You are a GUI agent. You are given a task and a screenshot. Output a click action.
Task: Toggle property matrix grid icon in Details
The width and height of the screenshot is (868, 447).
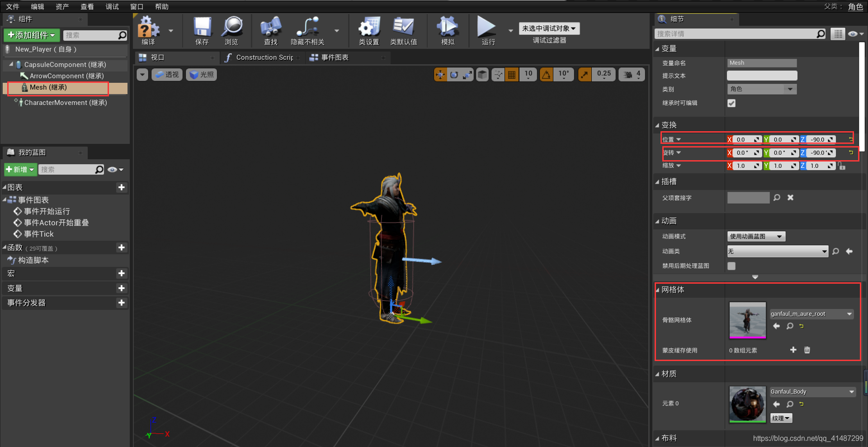coord(838,34)
